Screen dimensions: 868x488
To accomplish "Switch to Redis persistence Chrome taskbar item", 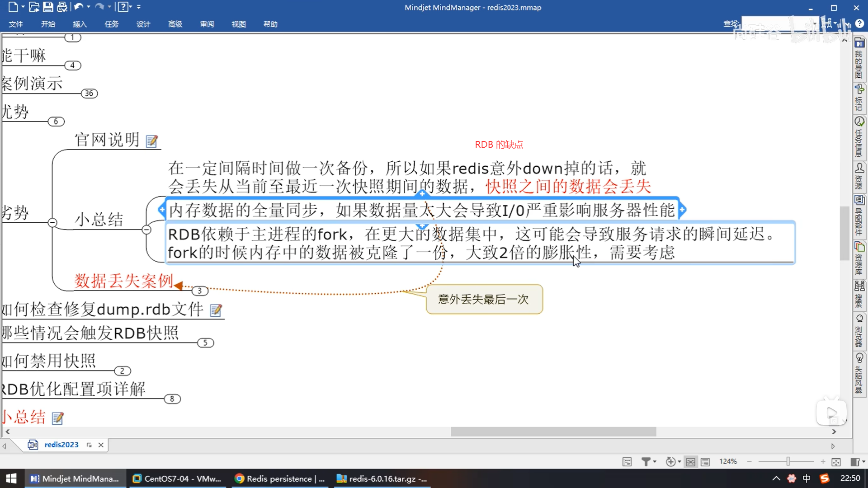I will coord(280,479).
